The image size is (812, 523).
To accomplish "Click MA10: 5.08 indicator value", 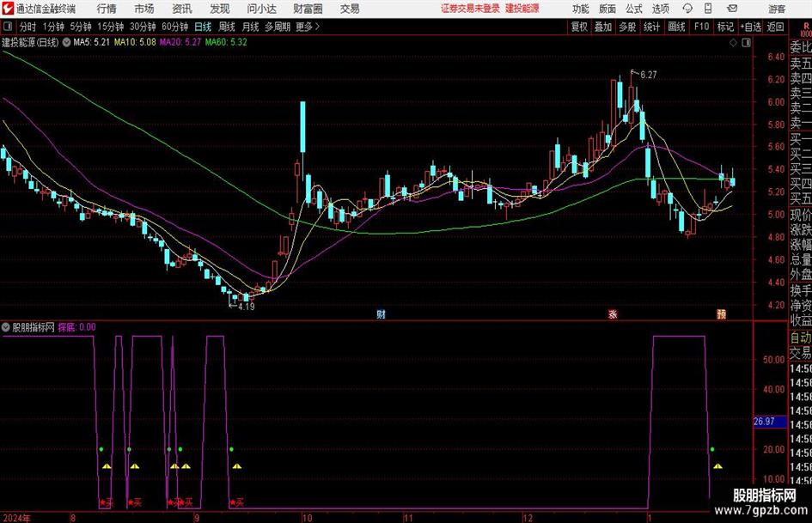I will (x=135, y=42).
